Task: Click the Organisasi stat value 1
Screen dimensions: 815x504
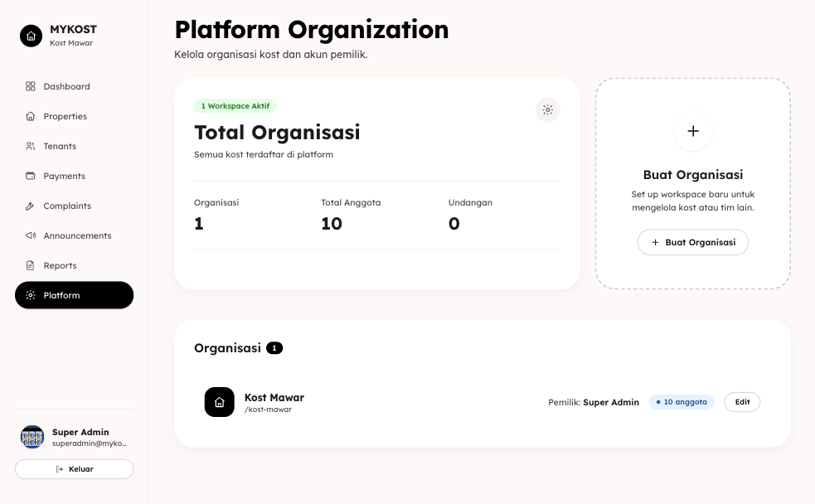Action: point(198,224)
